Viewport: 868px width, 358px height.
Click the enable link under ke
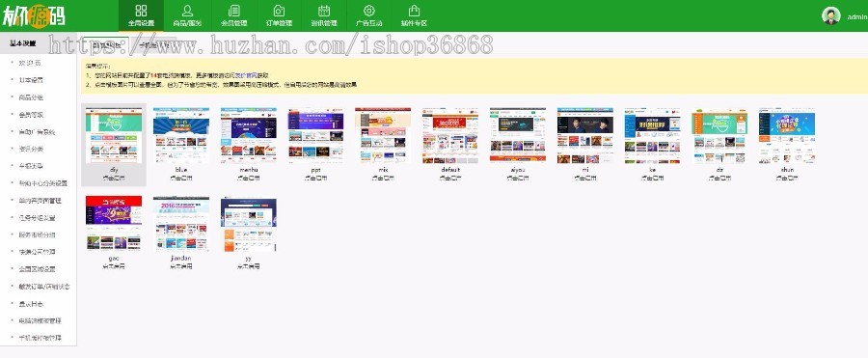pyautogui.click(x=653, y=179)
